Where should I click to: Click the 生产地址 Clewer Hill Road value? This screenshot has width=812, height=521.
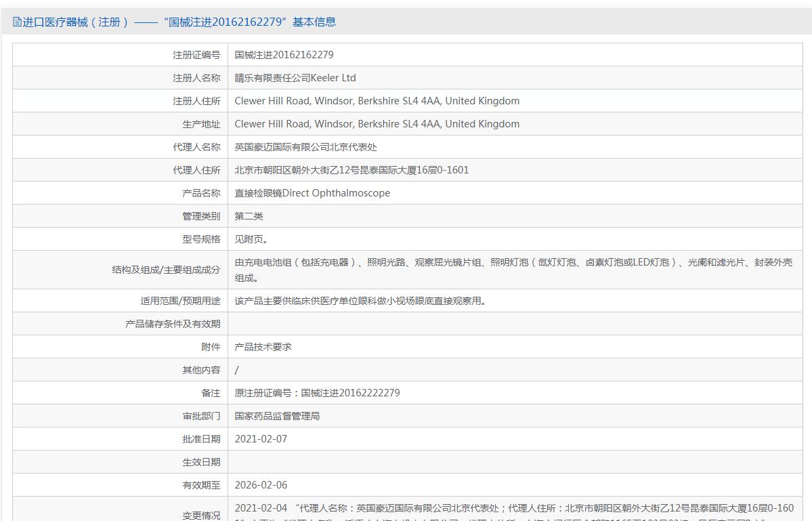[377, 124]
